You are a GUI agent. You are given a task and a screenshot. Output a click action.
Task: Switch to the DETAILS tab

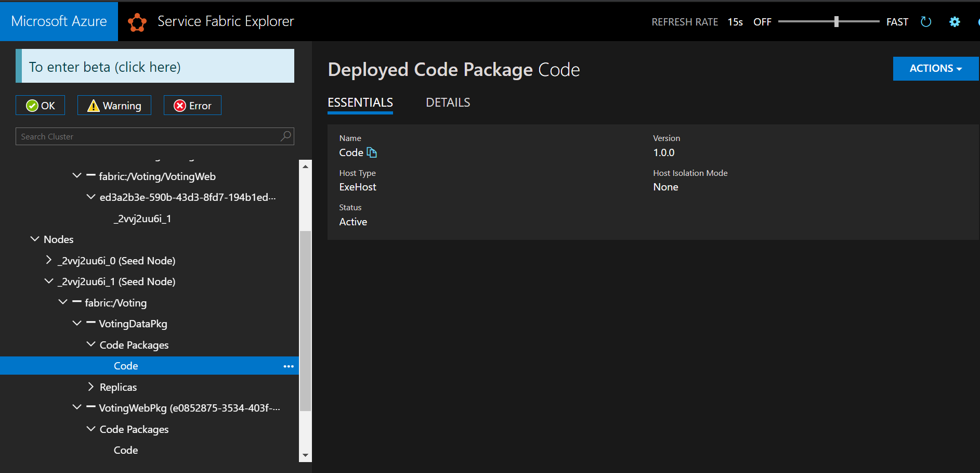click(x=448, y=102)
